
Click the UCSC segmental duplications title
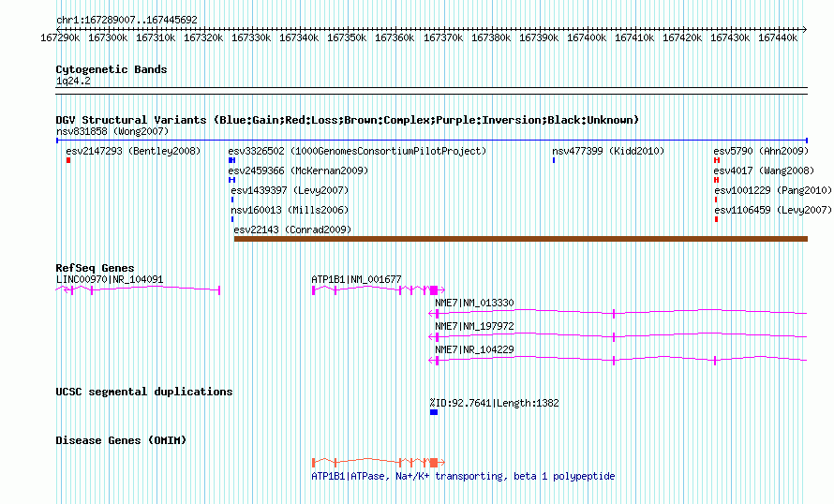click(x=144, y=392)
